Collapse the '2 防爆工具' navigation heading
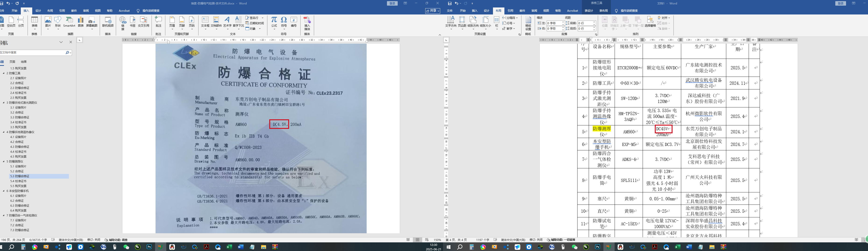Image resolution: width=868 pixels, height=251 pixels. (x=4, y=73)
